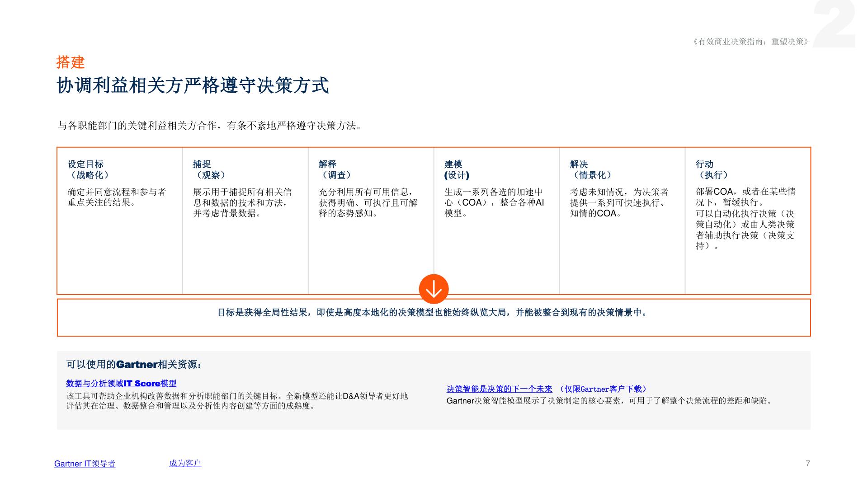The image size is (868, 488).
Task: Open the 数据与分析领域IT Score模型 link
Action: click(121, 383)
